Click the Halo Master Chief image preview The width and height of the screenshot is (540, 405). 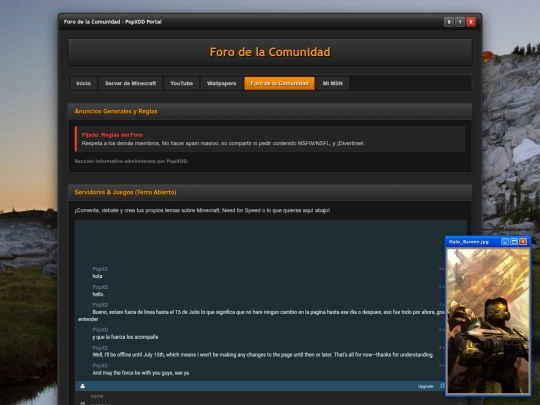[488, 321]
